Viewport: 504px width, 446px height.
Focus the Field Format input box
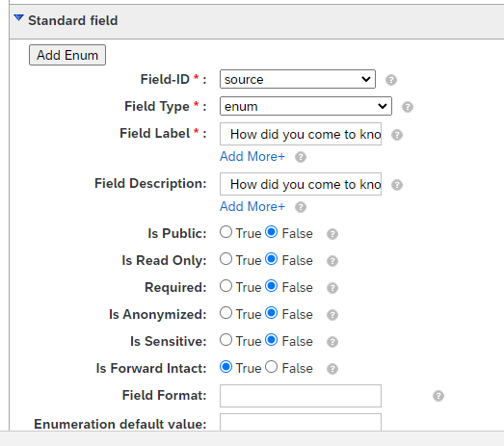(x=301, y=396)
